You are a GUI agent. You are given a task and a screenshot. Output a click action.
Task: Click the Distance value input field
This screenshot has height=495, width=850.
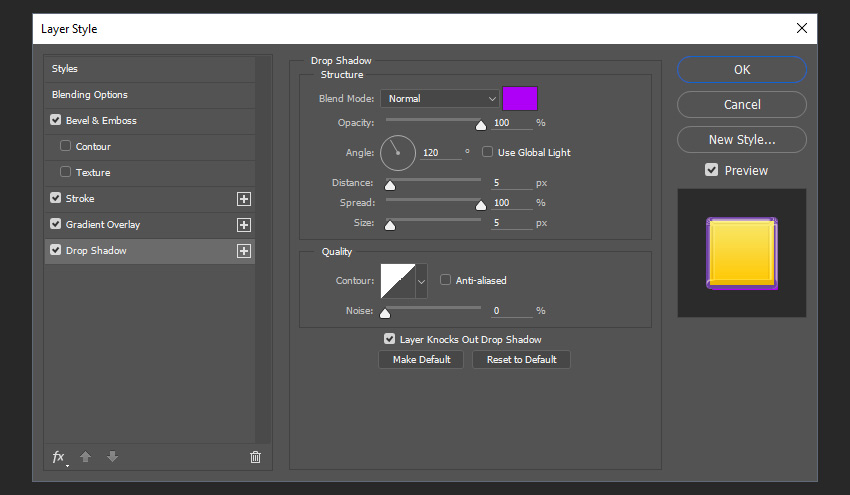point(511,183)
